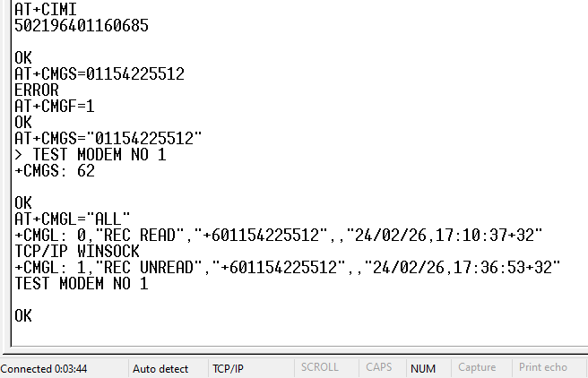The height and width of the screenshot is (378, 588).
Task: Click the IMSI number 502196401160685
Action: 81,25
